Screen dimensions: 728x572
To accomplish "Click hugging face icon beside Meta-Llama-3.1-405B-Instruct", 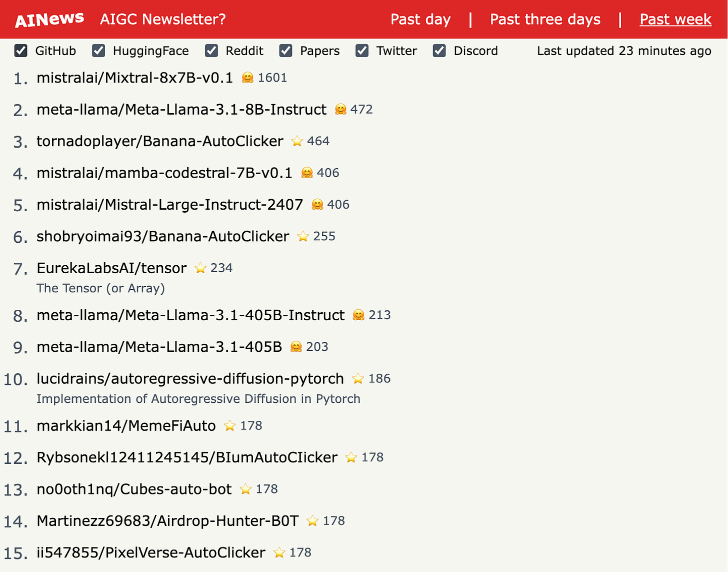I will [358, 315].
